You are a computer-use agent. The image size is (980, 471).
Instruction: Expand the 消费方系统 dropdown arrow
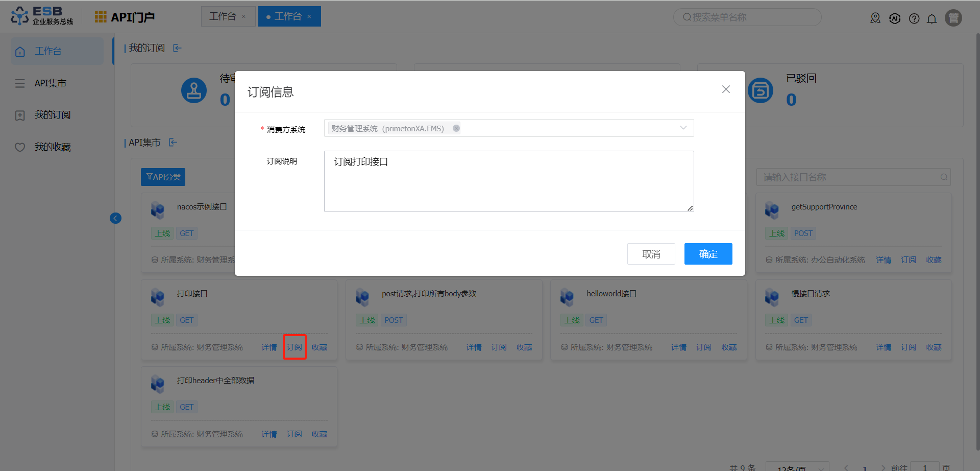(683, 128)
